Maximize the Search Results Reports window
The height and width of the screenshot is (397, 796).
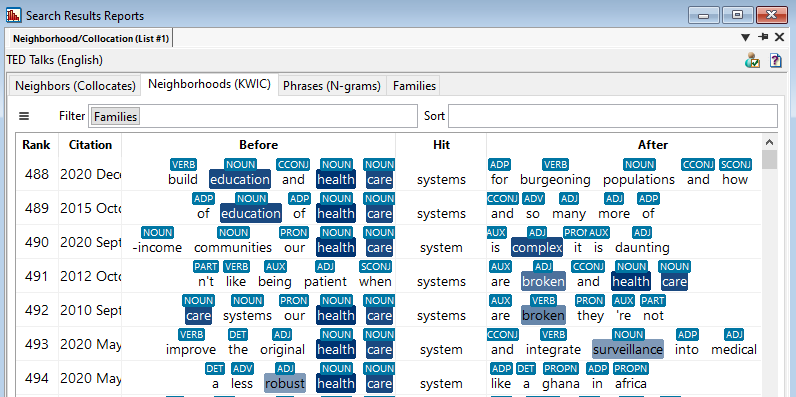pyautogui.click(x=737, y=15)
